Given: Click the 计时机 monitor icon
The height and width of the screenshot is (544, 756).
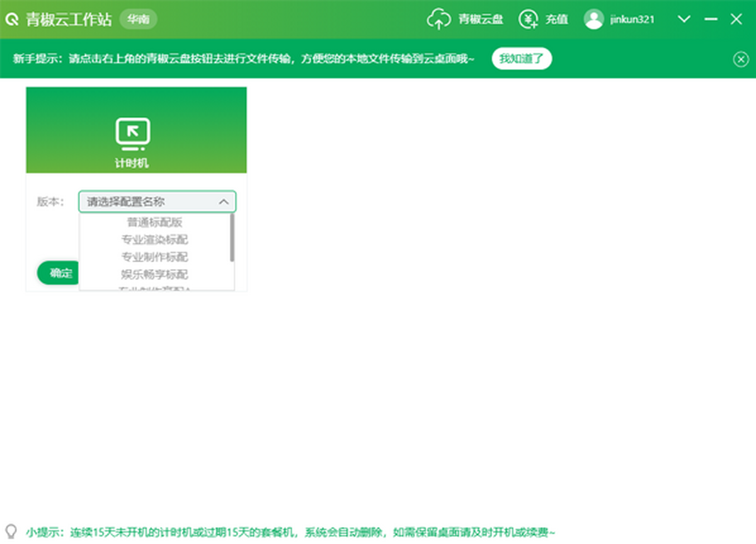Looking at the screenshot, I should [133, 133].
